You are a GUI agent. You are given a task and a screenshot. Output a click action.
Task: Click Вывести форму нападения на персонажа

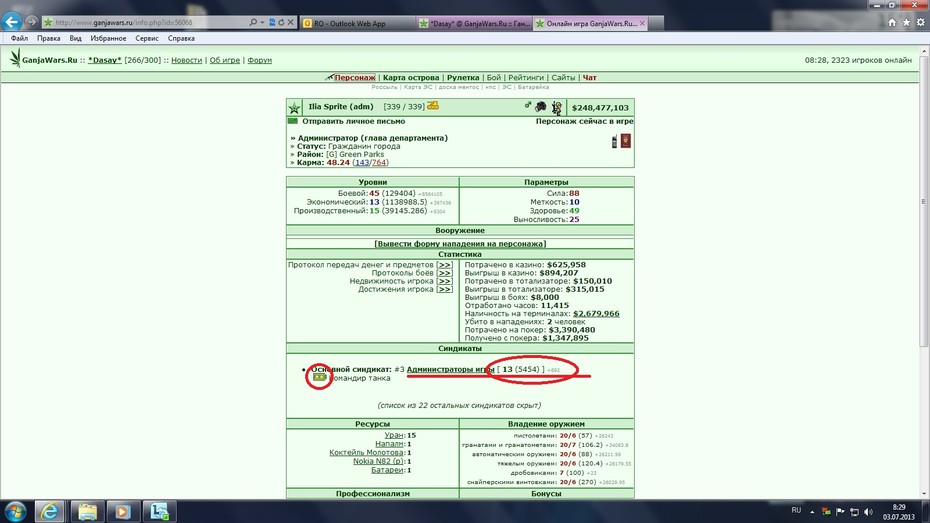[460, 244]
